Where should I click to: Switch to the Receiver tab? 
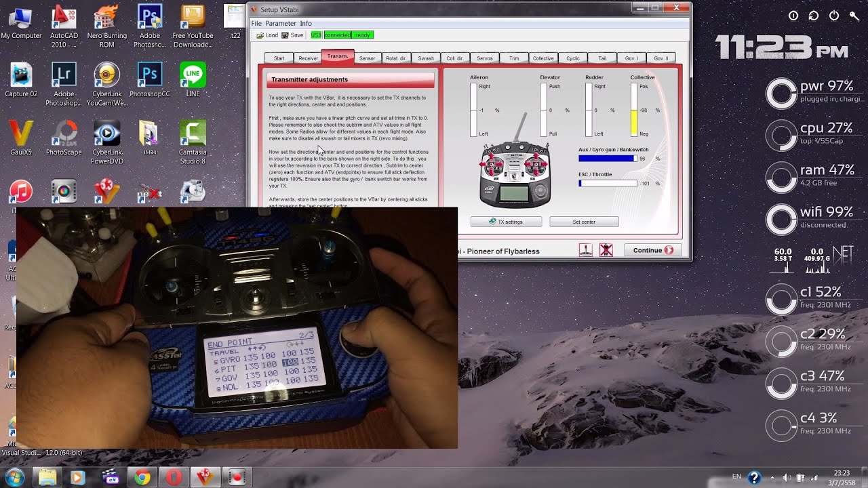click(x=309, y=58)
